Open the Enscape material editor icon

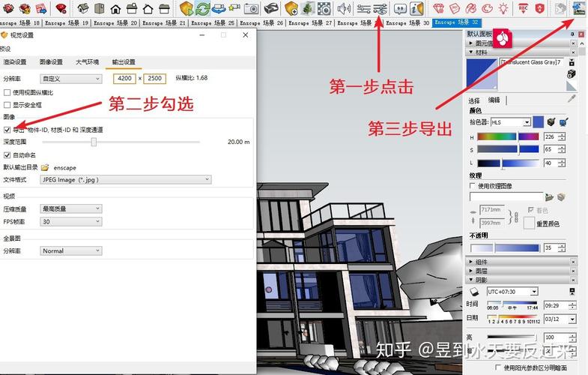click(x=324, y=8)
